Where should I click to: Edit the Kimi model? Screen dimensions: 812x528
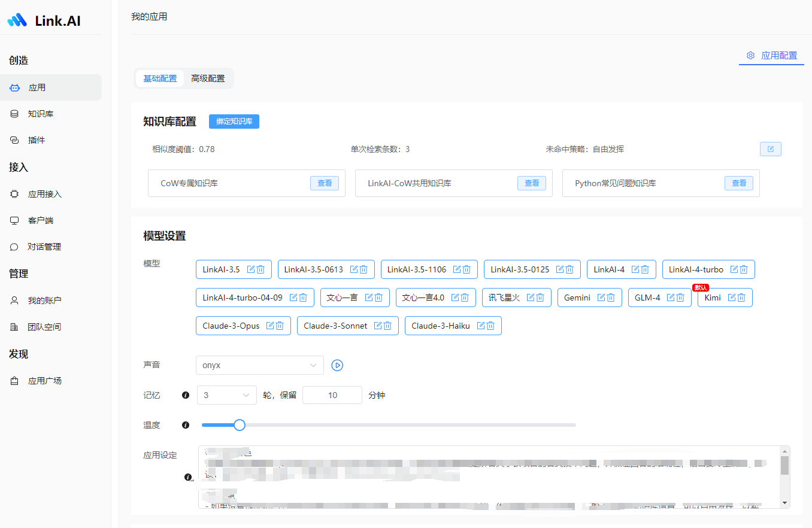[x=732, y=298]
